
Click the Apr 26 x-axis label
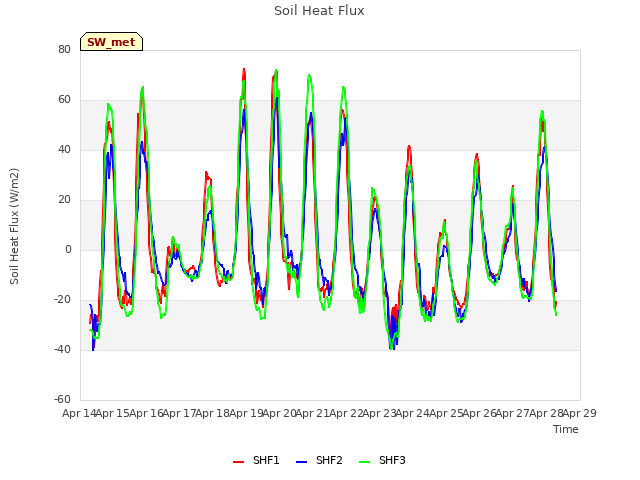[480, 413]
